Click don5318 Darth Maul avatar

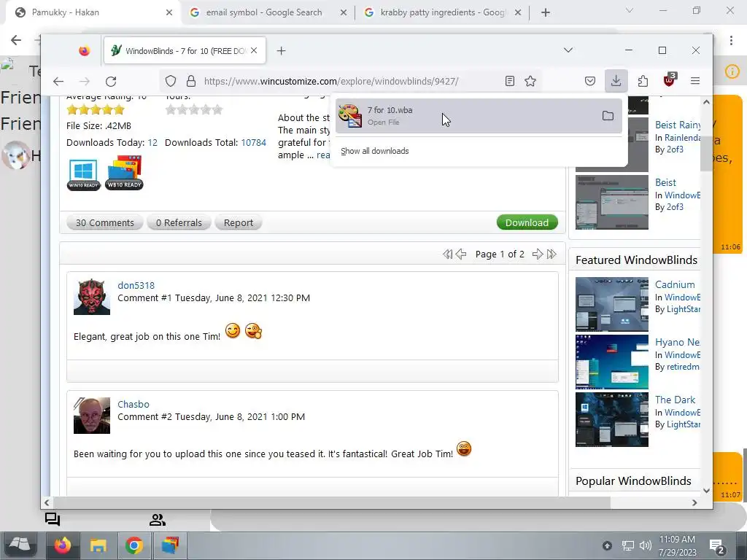(x=92, y=297)
